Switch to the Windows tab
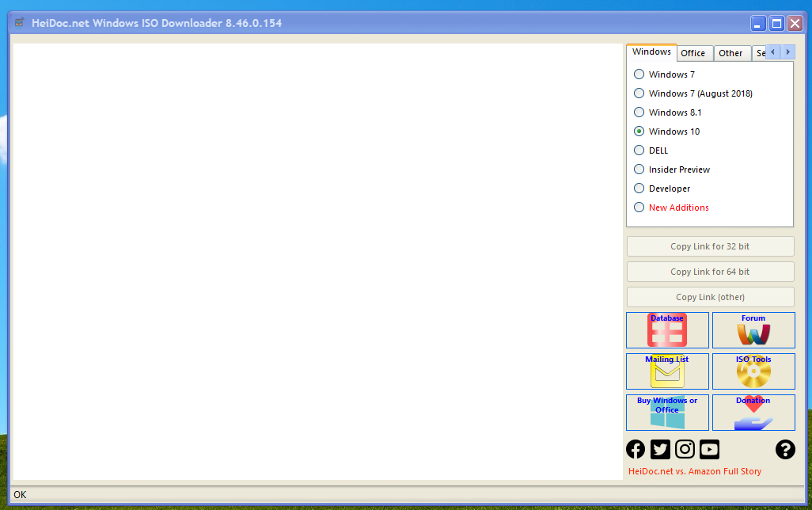This screenshot has width=812, height=510. click(x=651, y=51)
